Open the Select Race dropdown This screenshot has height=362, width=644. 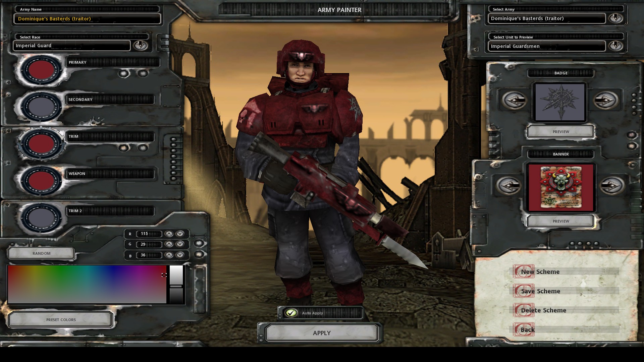141,45
